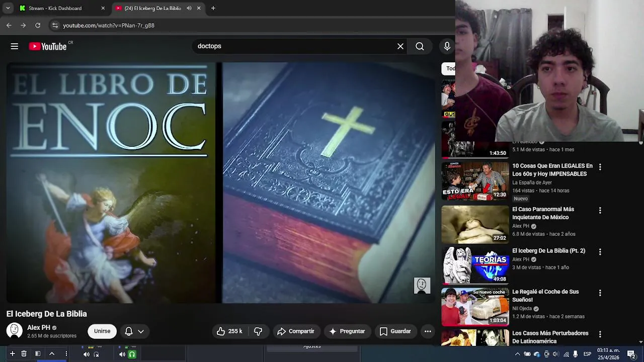Open options for Le Regalé el Coche video
Screen dimensions: 644x362
pos(600,293)
